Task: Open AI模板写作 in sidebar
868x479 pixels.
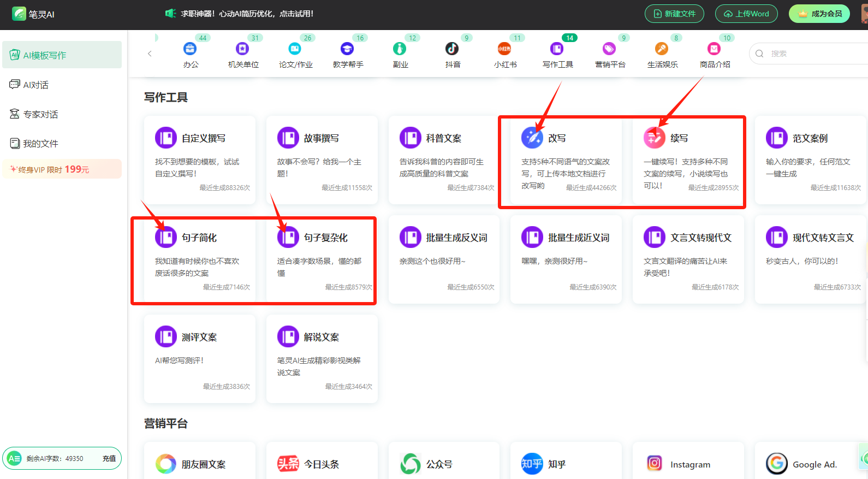Action: (62, 55)
